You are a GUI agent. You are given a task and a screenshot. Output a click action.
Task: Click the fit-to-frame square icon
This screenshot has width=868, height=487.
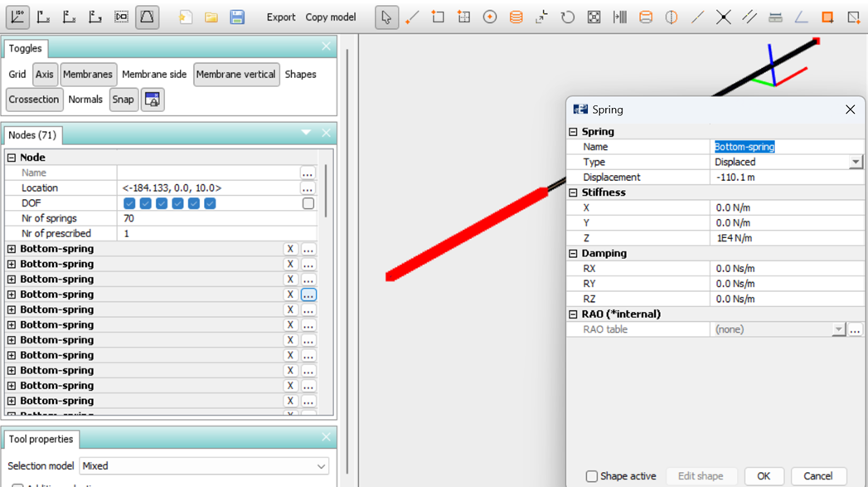pos(594,17)
